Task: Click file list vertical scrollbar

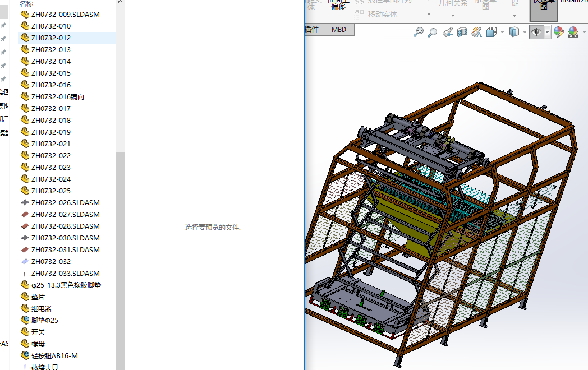Action: pyautogui.click(x=120, y=261)
